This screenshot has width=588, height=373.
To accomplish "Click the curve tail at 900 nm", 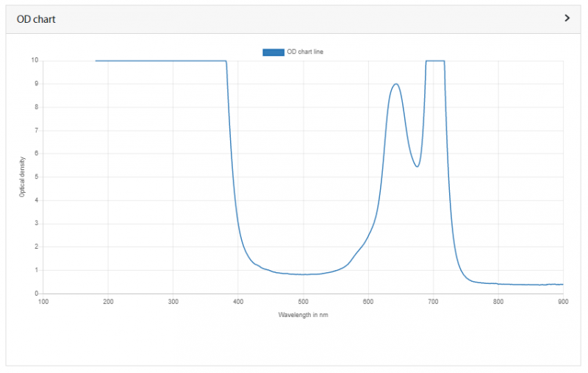I will click(562, 284).
